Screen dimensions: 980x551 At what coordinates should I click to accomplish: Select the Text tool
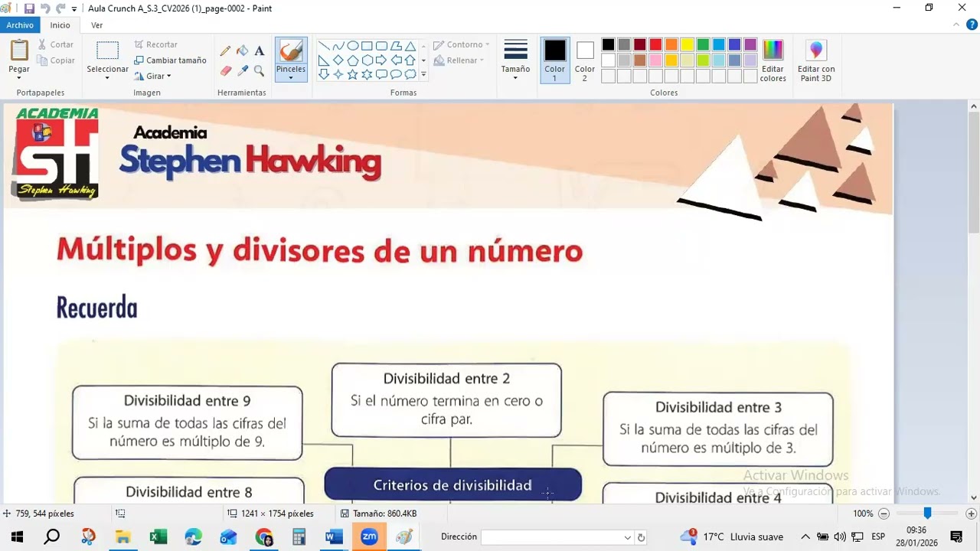[260, 51]
